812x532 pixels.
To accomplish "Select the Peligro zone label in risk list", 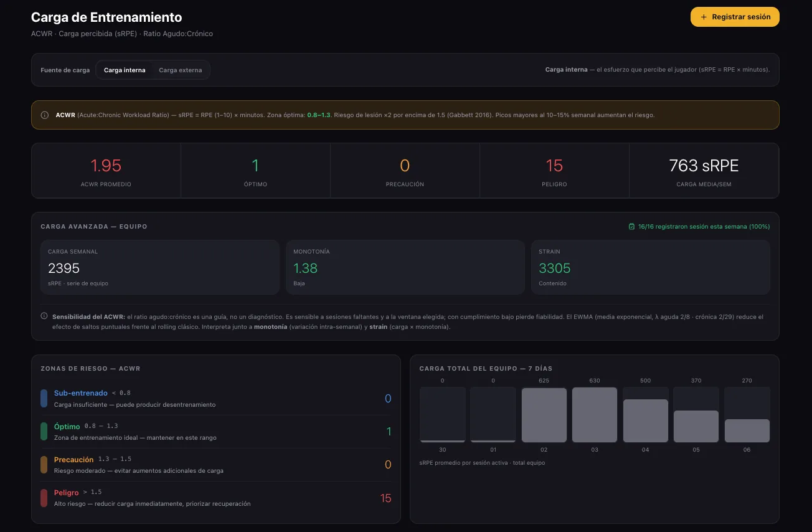I will [x=67, y=492].
